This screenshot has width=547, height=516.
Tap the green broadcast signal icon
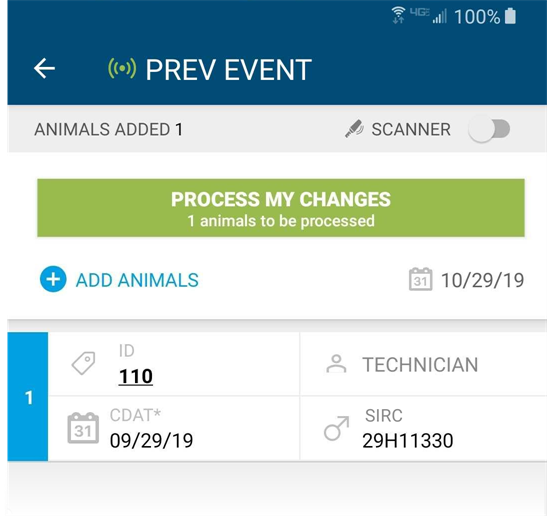122,68
